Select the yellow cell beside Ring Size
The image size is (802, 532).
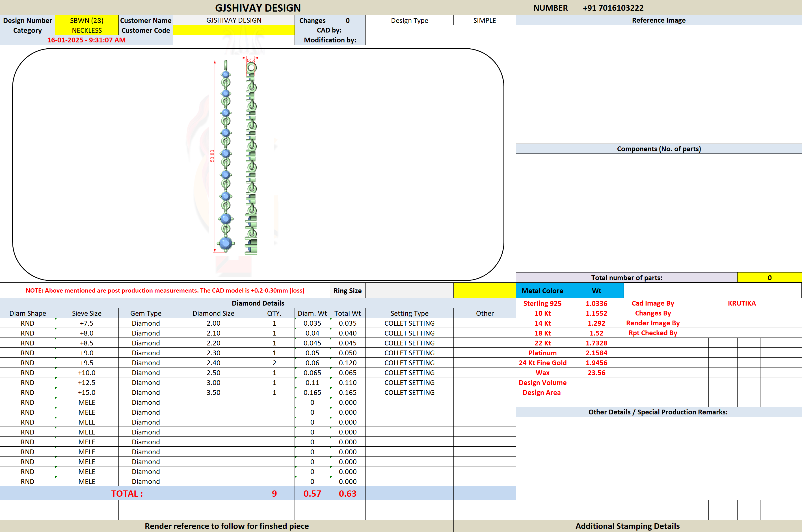pyautogui.click(x=485, y=290)
